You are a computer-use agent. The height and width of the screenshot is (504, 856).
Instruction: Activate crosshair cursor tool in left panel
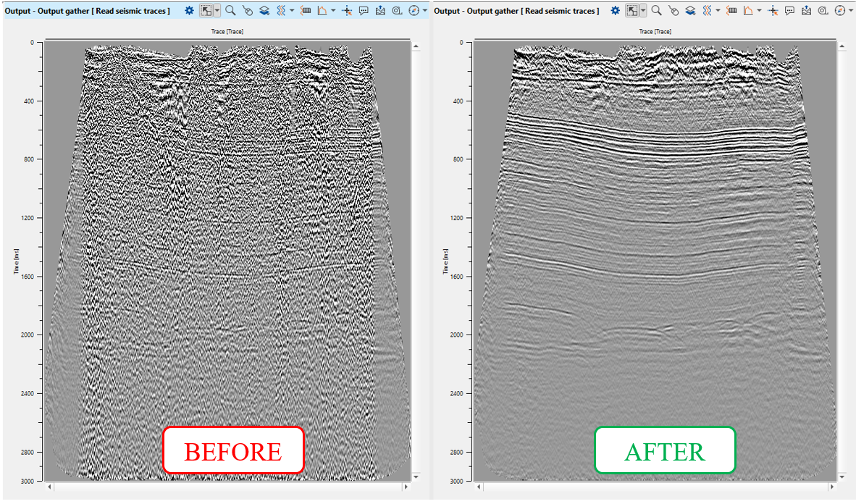tap(347, 11)
